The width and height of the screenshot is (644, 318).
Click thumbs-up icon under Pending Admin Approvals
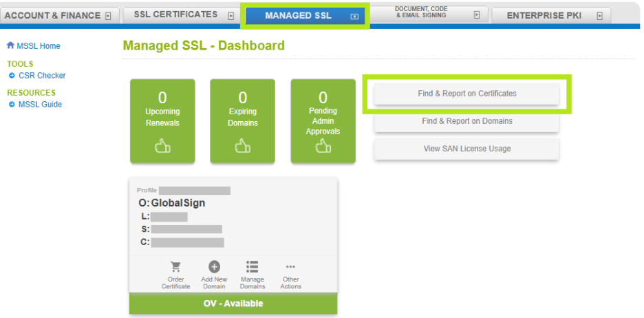click(323, 146)
